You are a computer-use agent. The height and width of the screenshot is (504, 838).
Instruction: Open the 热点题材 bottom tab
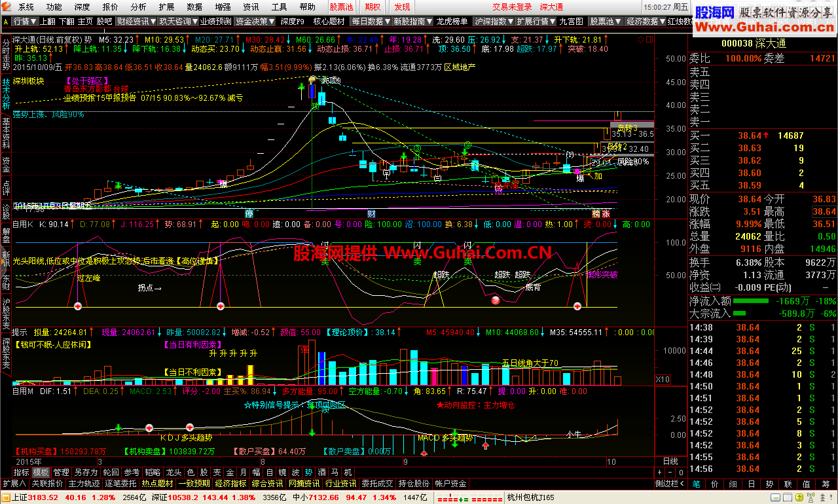pos(158,484)
